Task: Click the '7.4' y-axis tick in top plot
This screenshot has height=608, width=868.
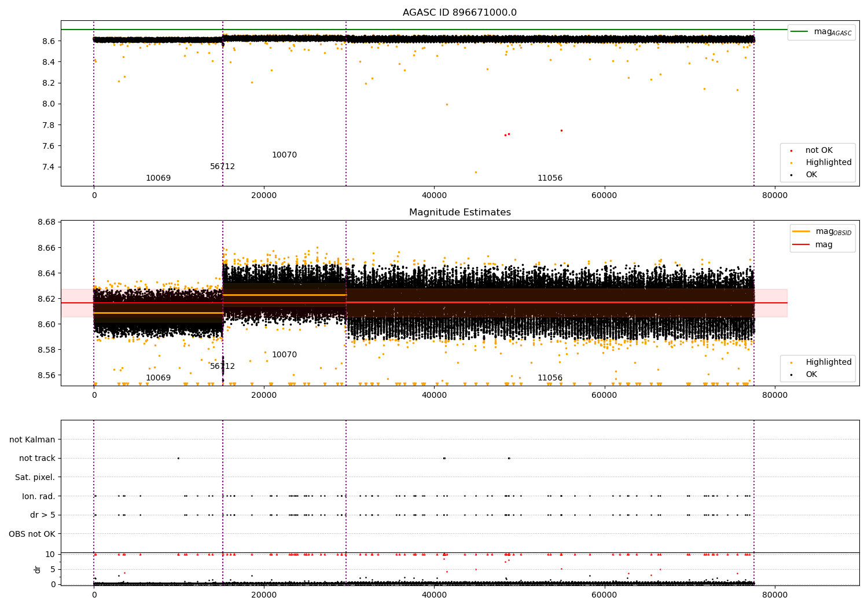Action: (x=48, y=167)
